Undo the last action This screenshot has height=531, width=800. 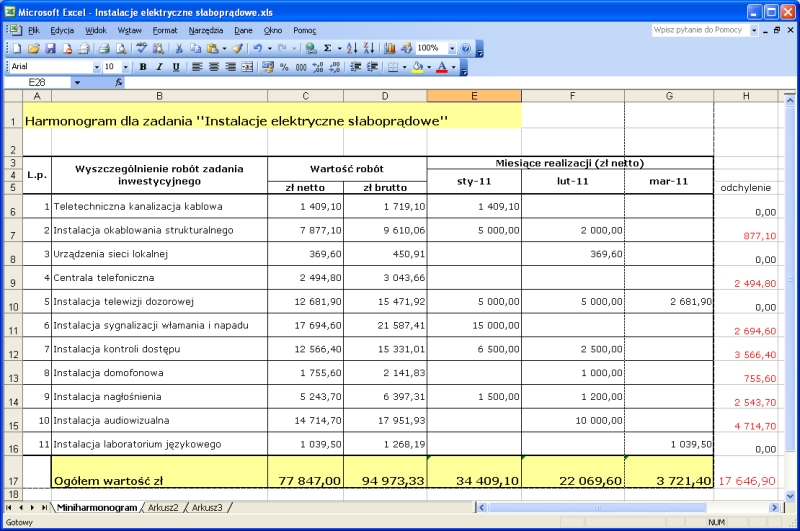(258, 48)
